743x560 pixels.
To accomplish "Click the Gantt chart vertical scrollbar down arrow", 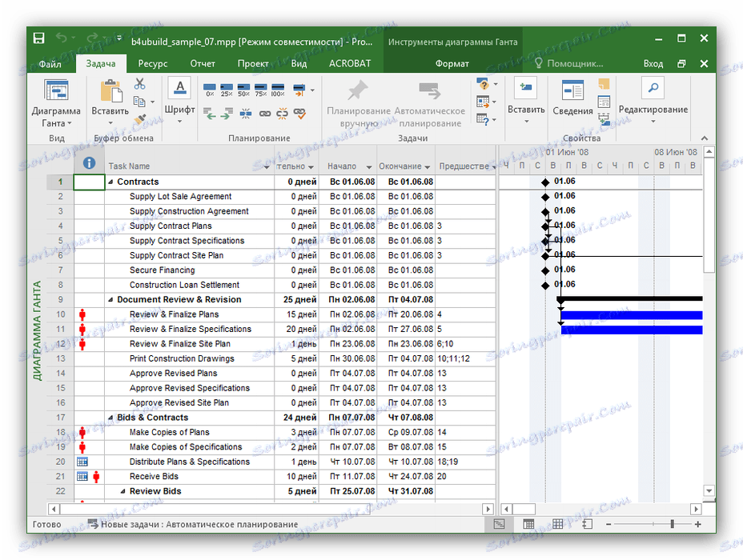I will 709,490.
